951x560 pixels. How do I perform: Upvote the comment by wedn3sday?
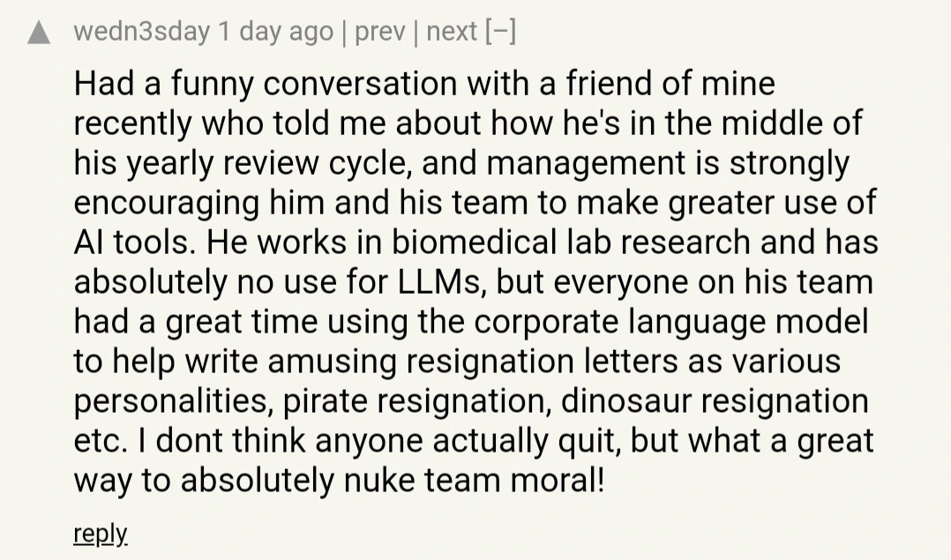point(39,33)
